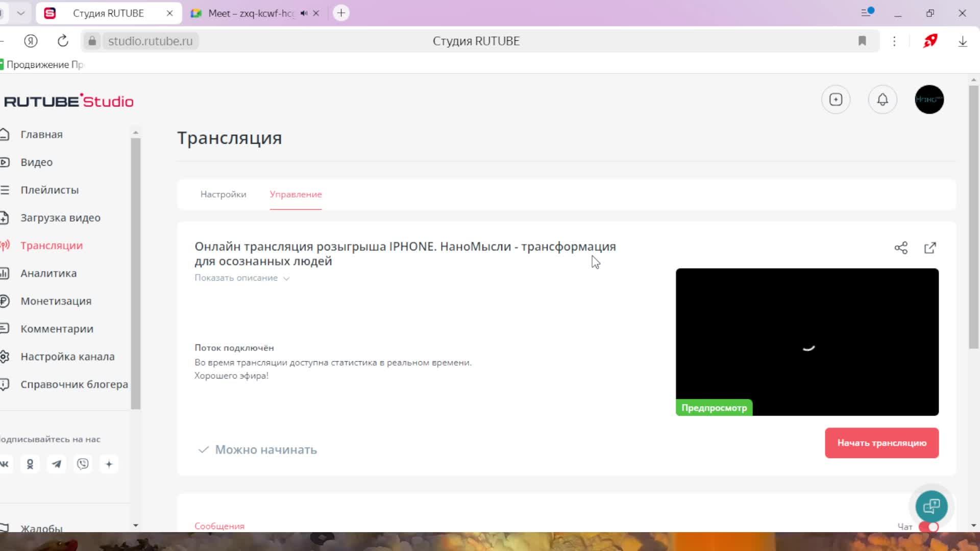Viewport: 980px width, 551px height.
Task: Open Справочник блогера in sidebar
Action: pos(74,385)
